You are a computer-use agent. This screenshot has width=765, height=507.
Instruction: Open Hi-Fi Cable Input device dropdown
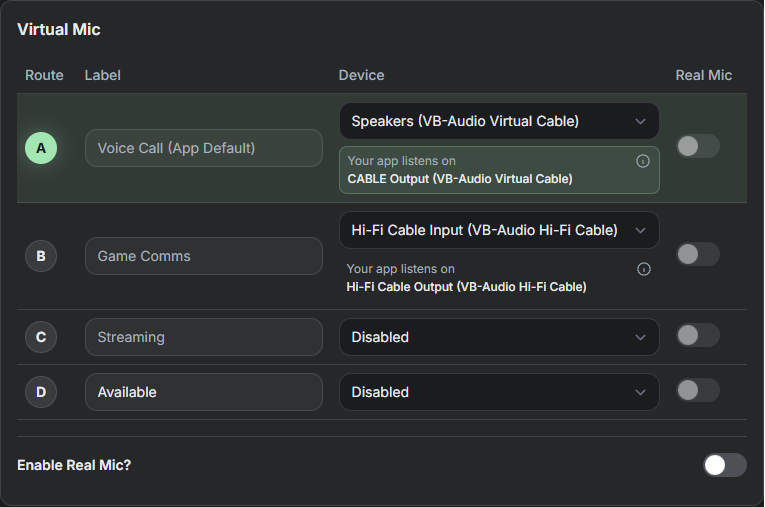499,230
